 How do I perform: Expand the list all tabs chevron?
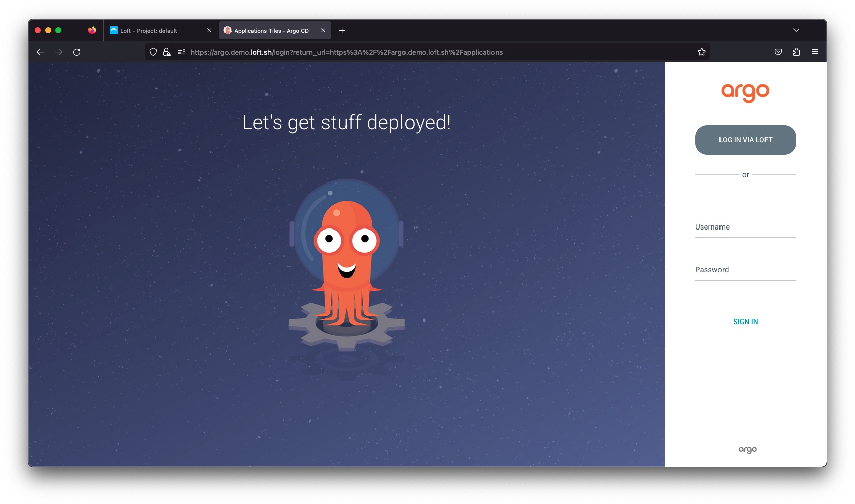(796, 31)
